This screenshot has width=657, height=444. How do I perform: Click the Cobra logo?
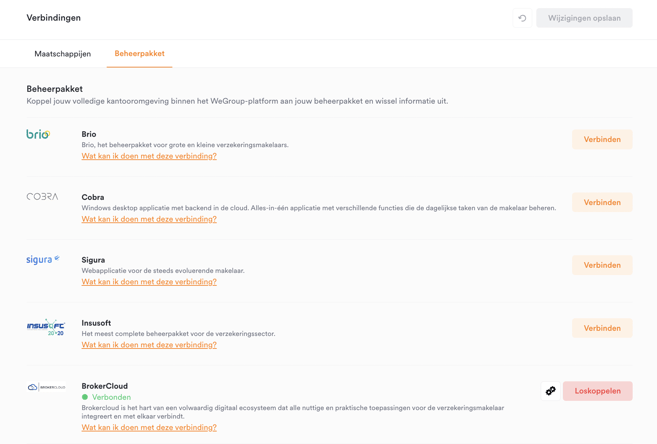tap(42, 196)
